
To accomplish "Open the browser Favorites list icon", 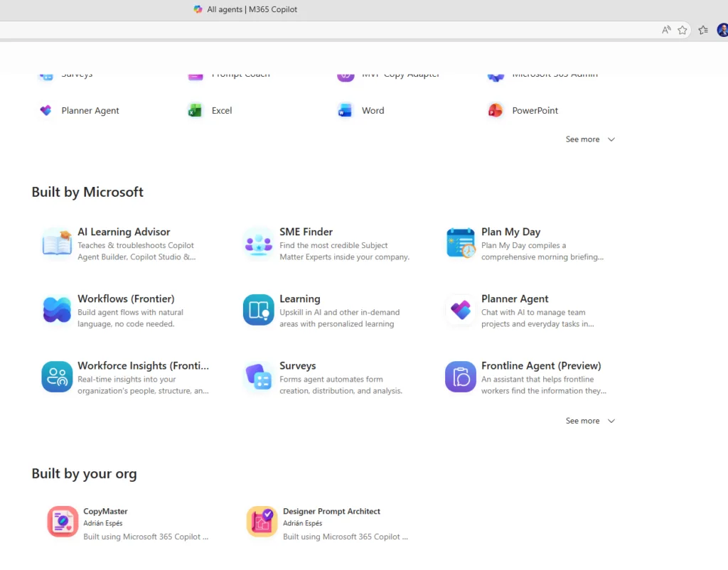I will (x=703, y=30).
